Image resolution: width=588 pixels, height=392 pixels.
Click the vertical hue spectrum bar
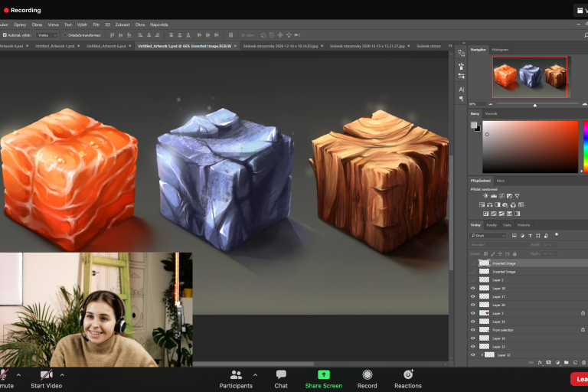pyautogui.click(x=585, y=145)
